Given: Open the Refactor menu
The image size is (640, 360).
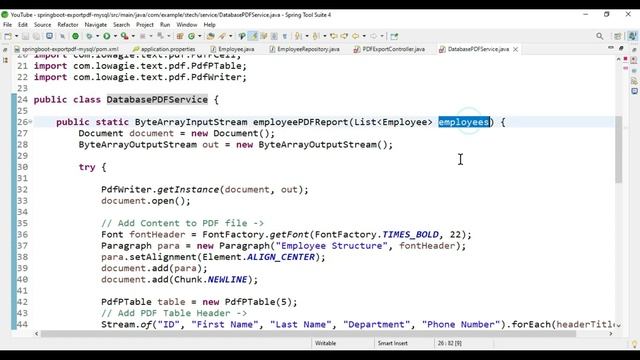Looking at the screenshot, I should [68, 25].
